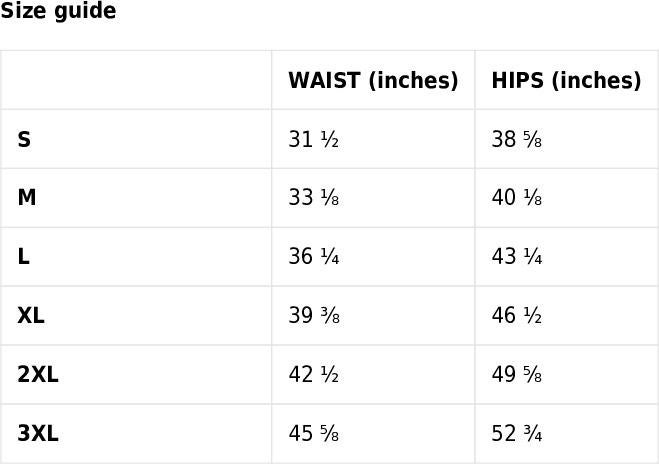Viewport: 659px width, 464px height.
Task: Select waist value 42 ½ for size 2XL
Action: tap(314, 374)
